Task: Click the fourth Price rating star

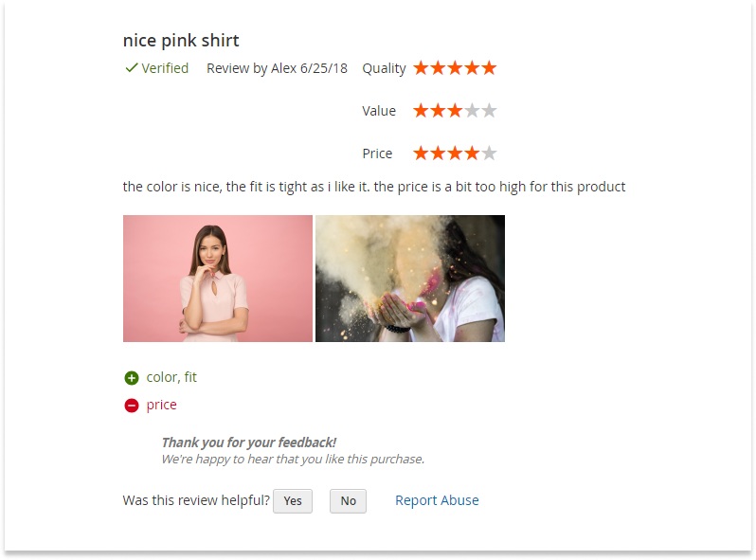Action: [x=472, y=154]
